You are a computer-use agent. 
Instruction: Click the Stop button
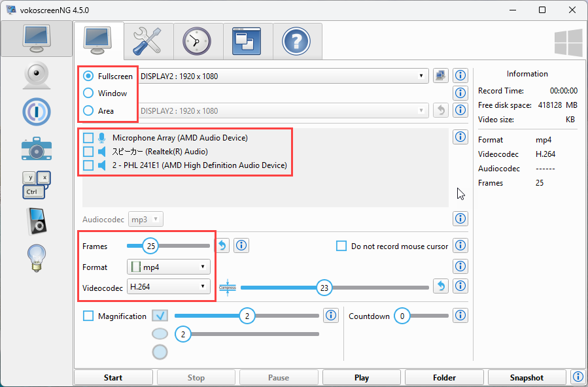tap(196, 378)
